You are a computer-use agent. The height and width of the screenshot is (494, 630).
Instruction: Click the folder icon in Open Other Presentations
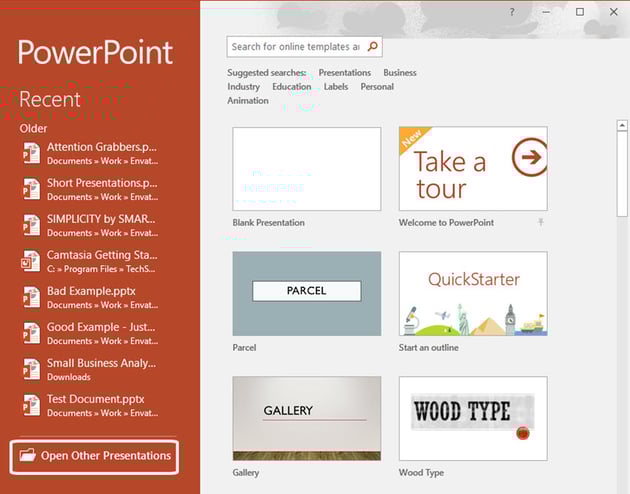point(27,455)
